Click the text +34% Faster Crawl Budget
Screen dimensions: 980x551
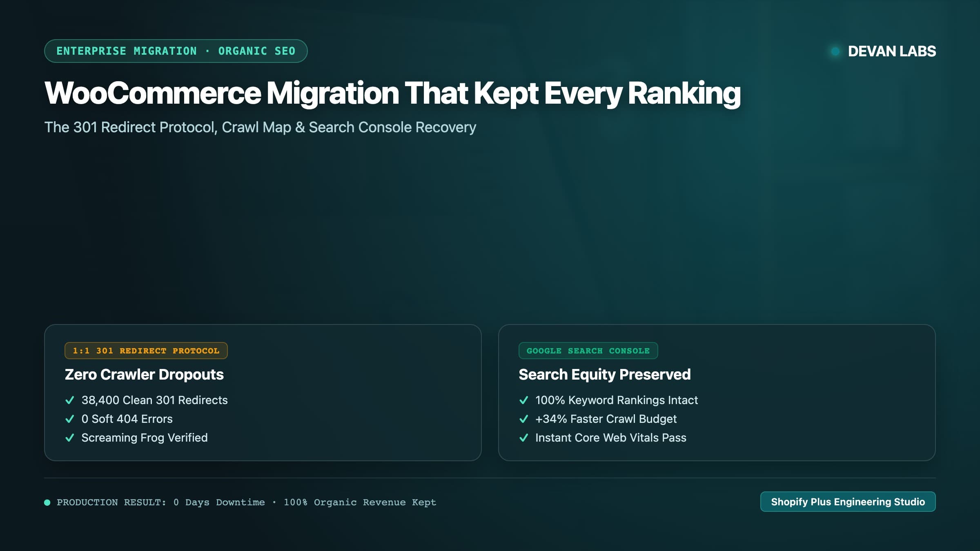pos(606,419)
